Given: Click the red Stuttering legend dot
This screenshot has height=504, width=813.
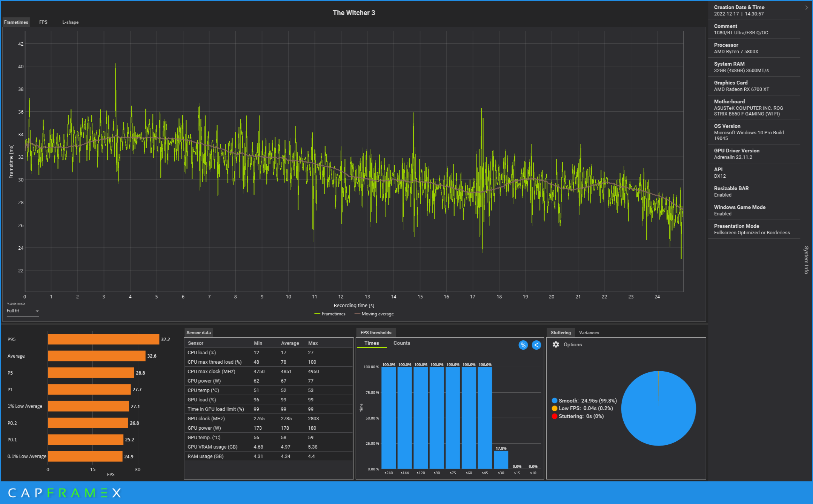Looking at the screenshot, I should pos(554,416).
